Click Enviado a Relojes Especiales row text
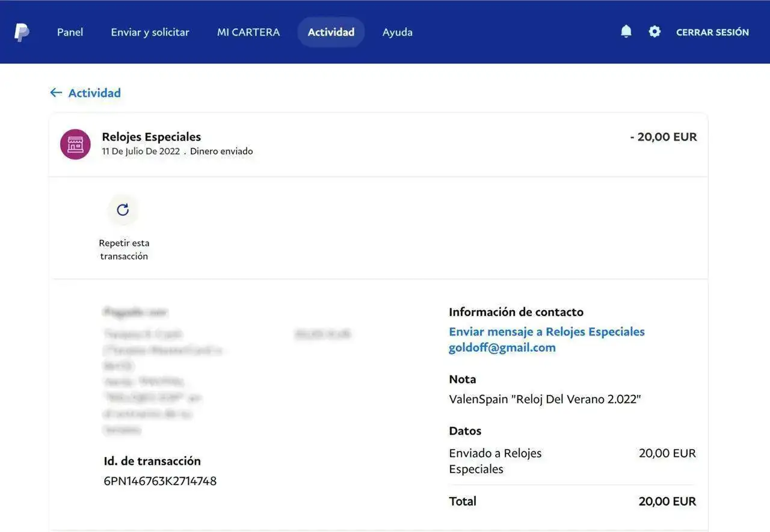The height and width of the screenshot is (532, 770). pyautogui.click(x=495, y=461)
